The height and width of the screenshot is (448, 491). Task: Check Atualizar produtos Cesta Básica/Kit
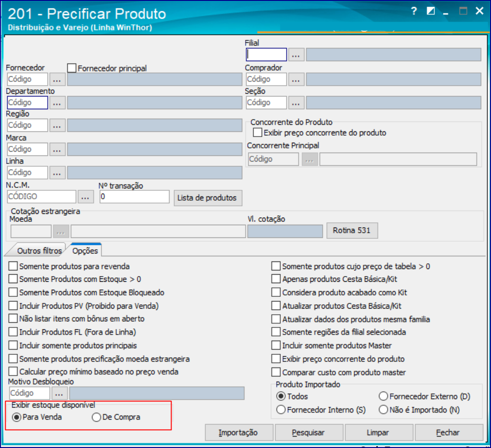276,306
